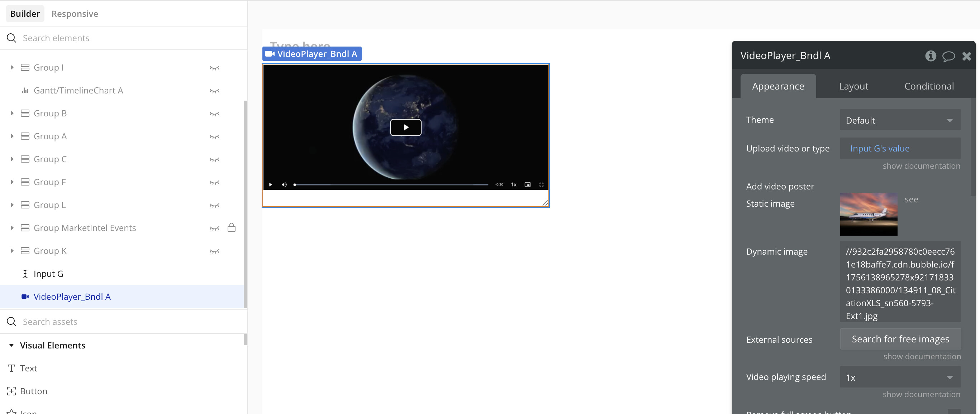
Task: Toggle visibility of Group MarketIntel Events
Action: pyautogui.click(x=214, y=228)
